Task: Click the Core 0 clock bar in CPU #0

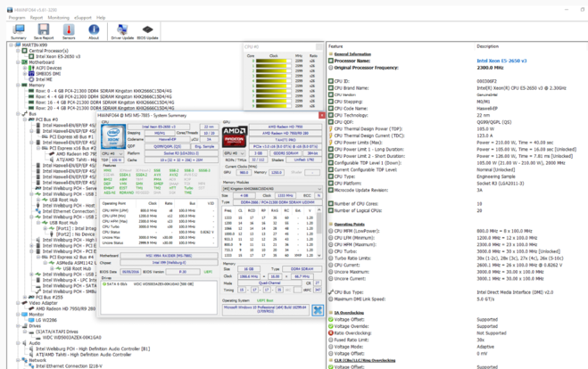Action: tap(274, 62)
